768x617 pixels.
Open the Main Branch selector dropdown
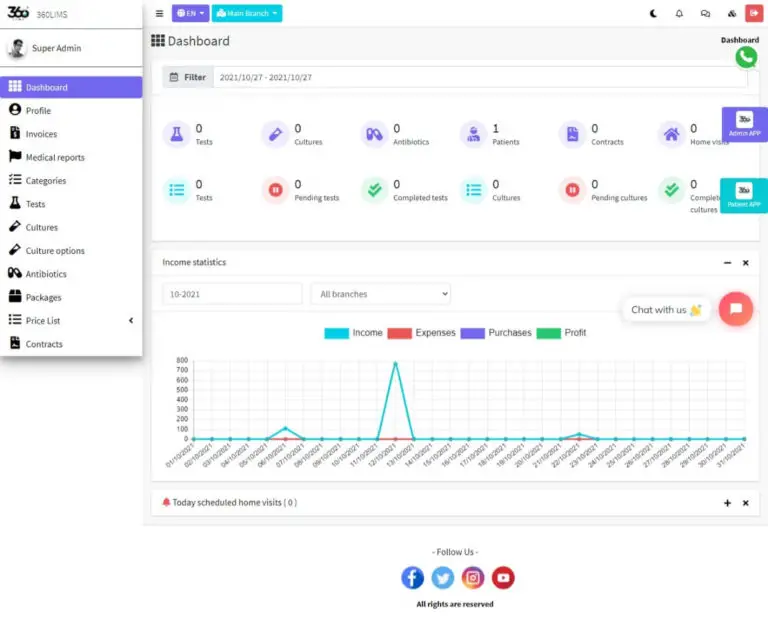(x=248, y=14)
